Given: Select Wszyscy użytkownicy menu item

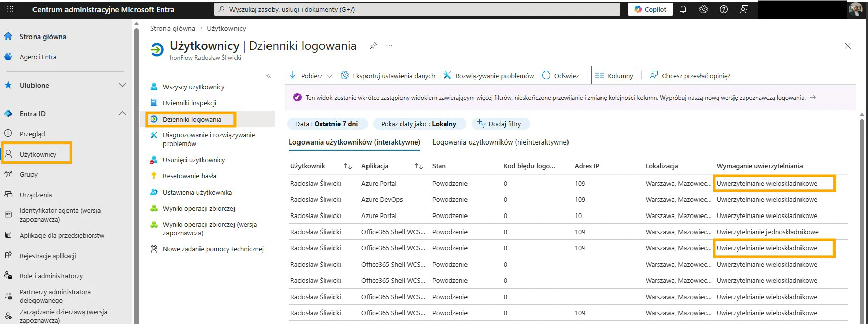Looking at the screenshot, I should tap(193, 87).
